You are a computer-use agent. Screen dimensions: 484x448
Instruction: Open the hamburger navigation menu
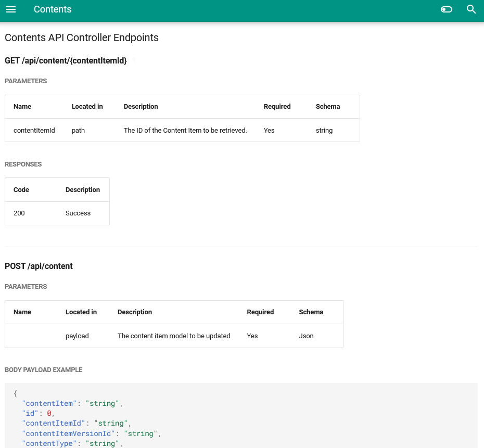coord(11,9)
